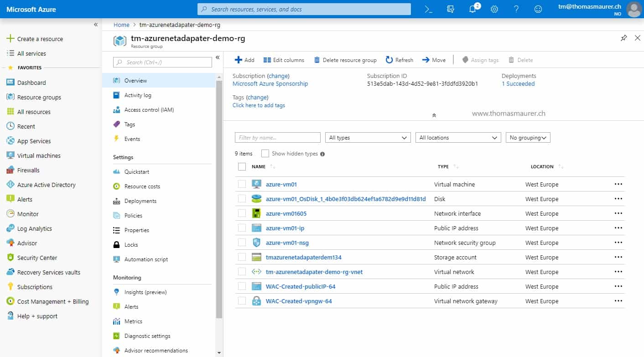Open the notifications bell

pyautogui.click(x=473, y=9)
